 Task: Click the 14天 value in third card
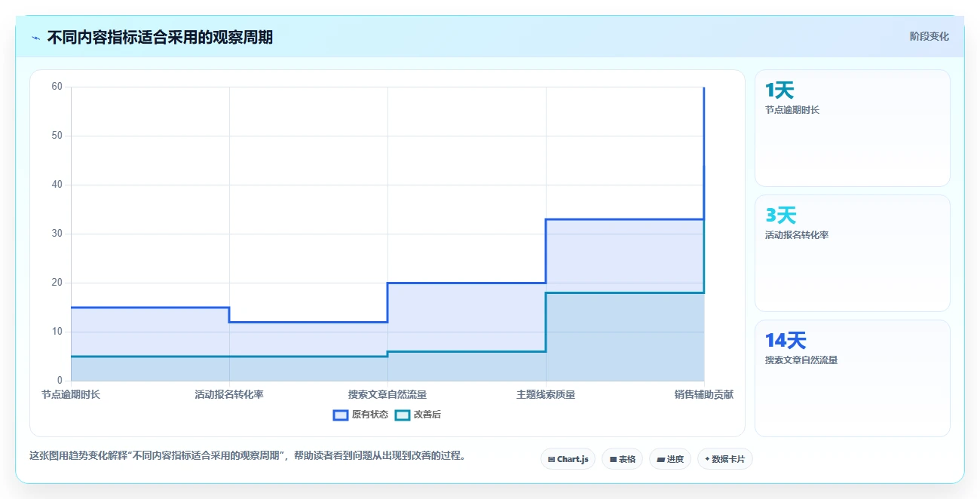(x=786, y=341)
